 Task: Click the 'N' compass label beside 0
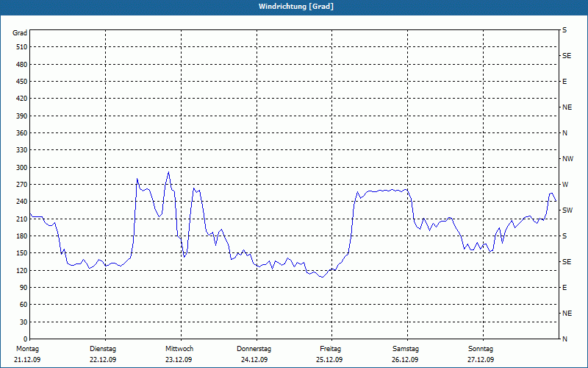(x=564, y=339)
